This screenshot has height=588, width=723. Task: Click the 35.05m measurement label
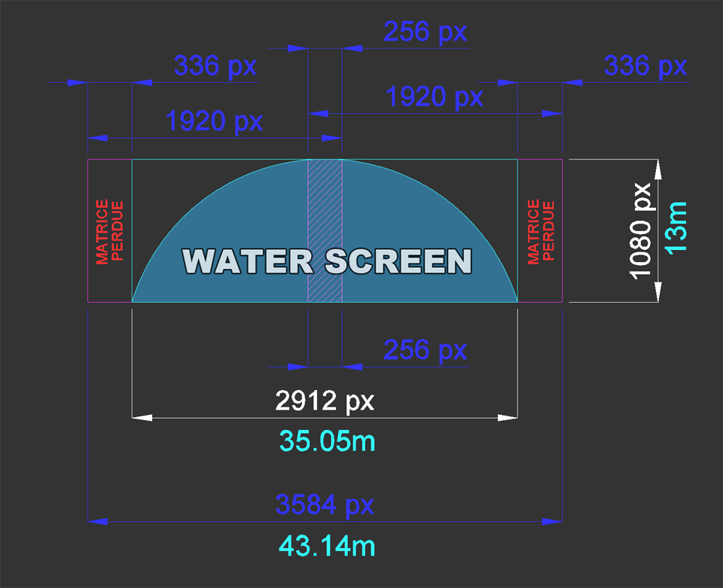327,441
